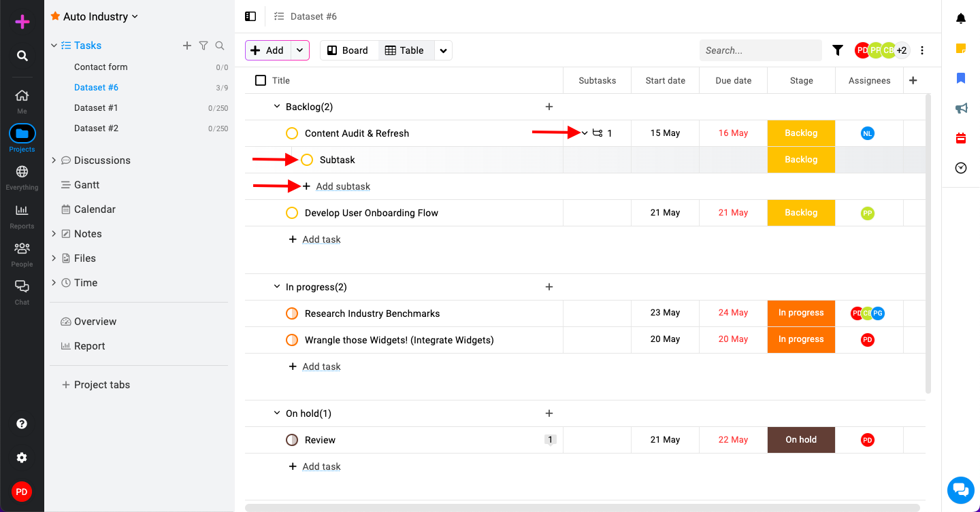Click the search icon next to Tasks
This screenshot has height=512, width=980.
220,46
